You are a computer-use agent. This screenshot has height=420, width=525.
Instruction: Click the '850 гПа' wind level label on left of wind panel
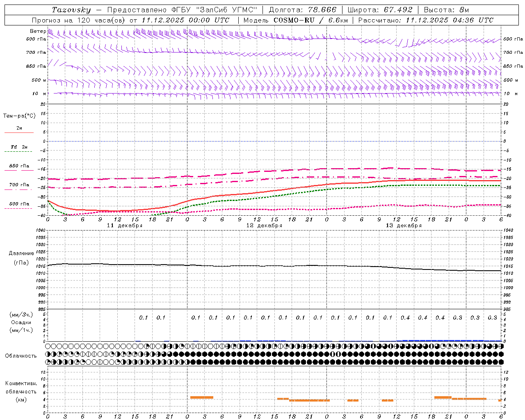(x=36, y=66)
